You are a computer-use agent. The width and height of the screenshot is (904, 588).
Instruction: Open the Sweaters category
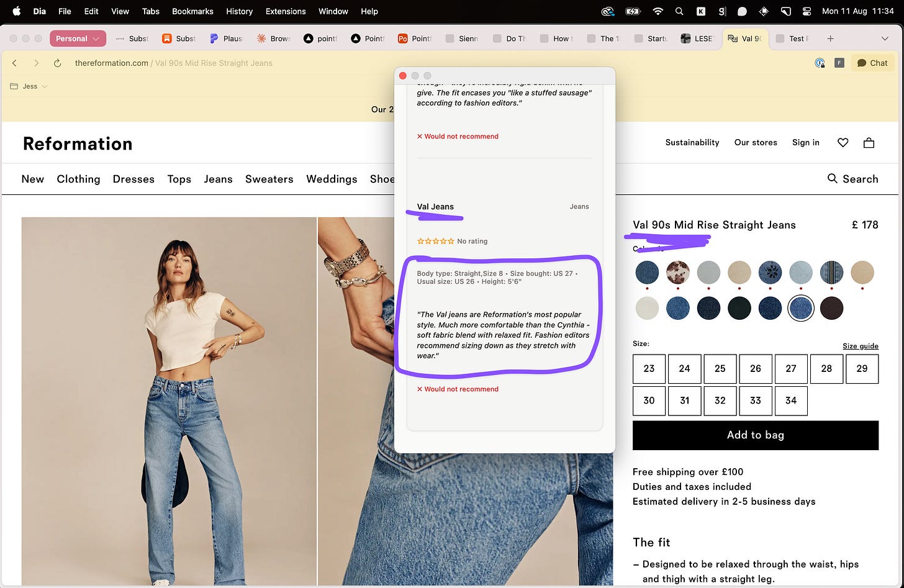tap(269, 179)
